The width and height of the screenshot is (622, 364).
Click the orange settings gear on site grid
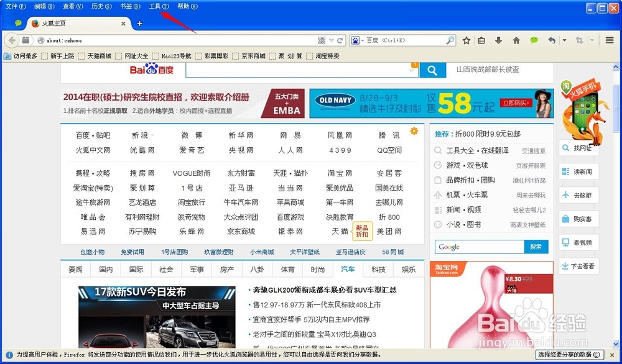point(414,131)
